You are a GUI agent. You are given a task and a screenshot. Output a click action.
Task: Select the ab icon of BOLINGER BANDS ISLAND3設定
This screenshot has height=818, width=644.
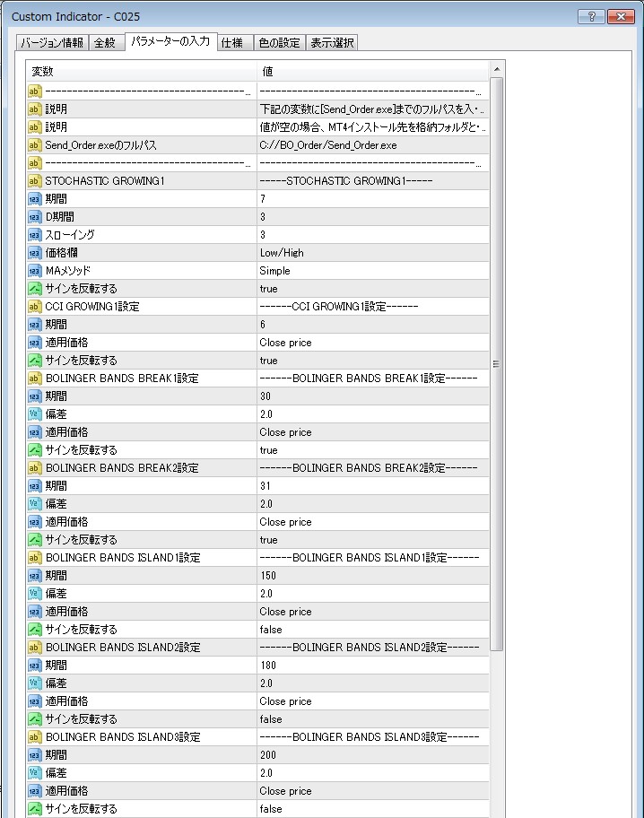pyautogui.click(x=34, y=737)
